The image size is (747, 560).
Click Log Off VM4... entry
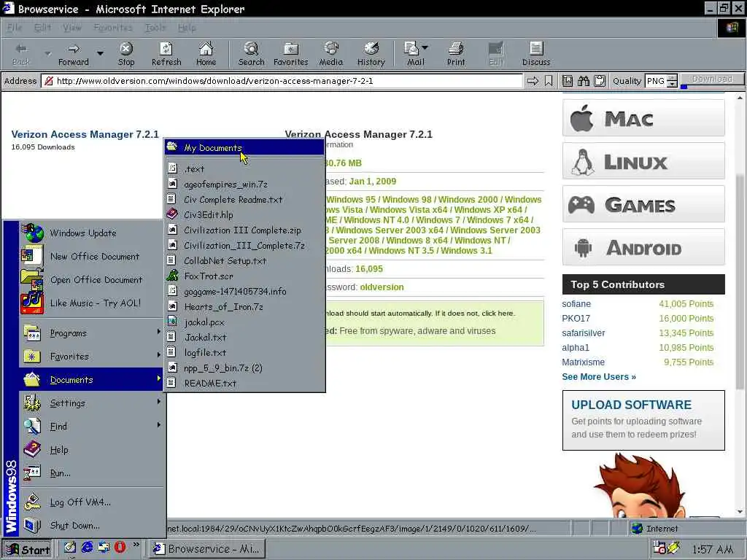click(80, 502)
